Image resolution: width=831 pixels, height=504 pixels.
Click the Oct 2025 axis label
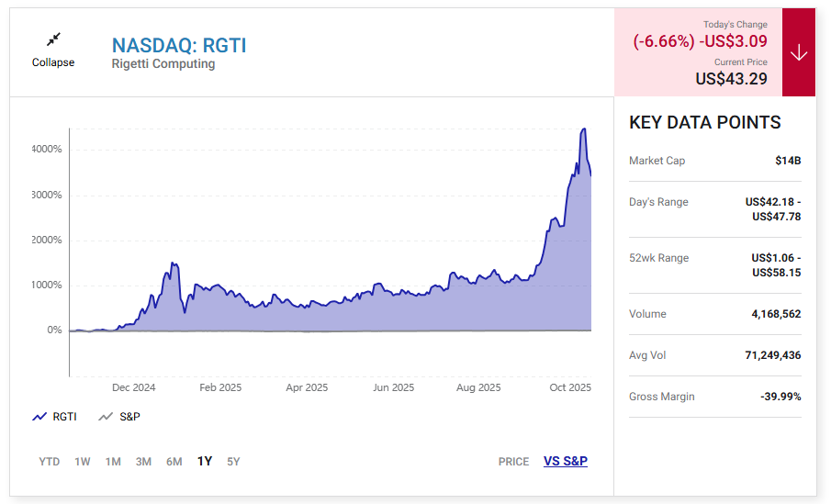(x=570, y=388)
